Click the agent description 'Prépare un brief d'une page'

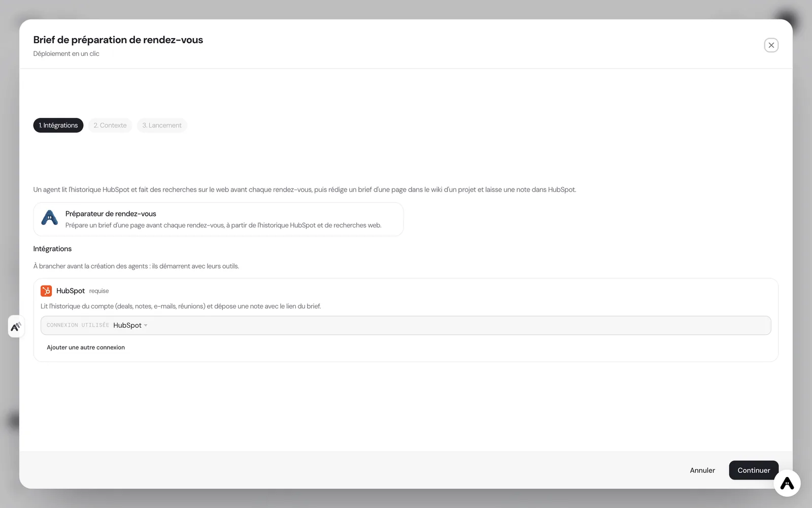[x=223, y=225]
